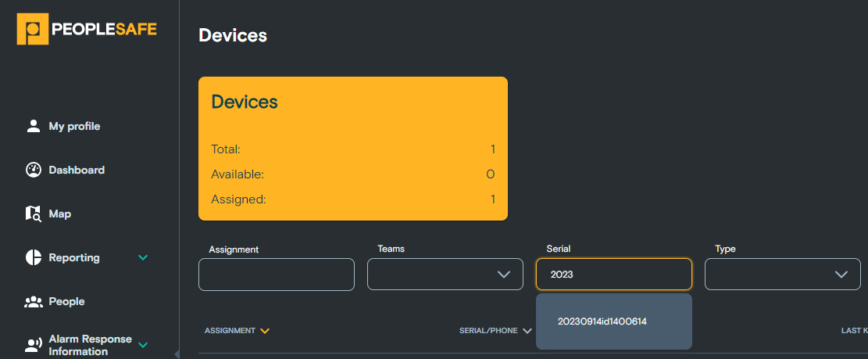Go to the Dashboard menu item
This screenshot has height=359, width=868.
(77, 170)
